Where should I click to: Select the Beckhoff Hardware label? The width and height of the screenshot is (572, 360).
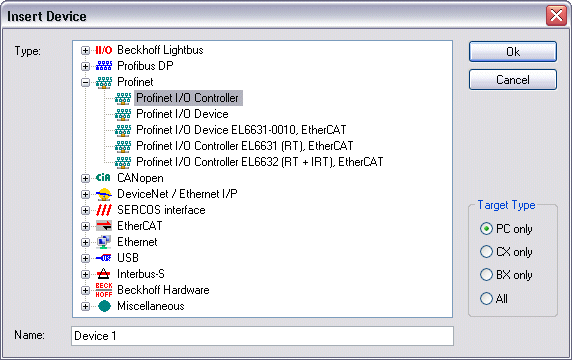pos(163,290)
